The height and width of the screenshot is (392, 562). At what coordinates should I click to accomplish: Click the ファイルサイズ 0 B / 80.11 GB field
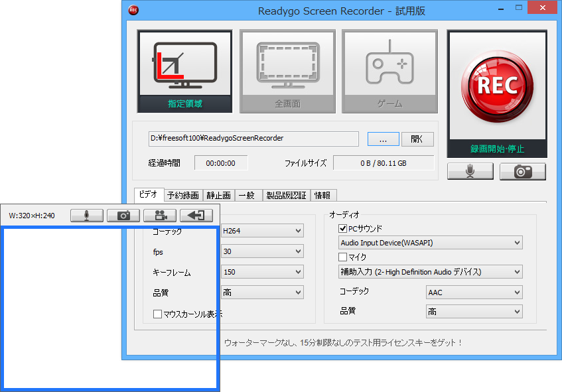(x=384, y=163)
